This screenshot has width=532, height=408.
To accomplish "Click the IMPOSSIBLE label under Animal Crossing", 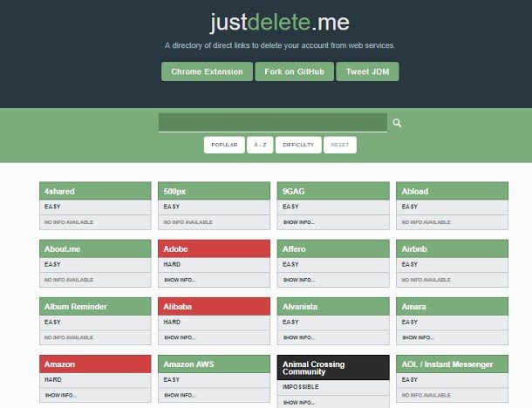I will [300, 386].
